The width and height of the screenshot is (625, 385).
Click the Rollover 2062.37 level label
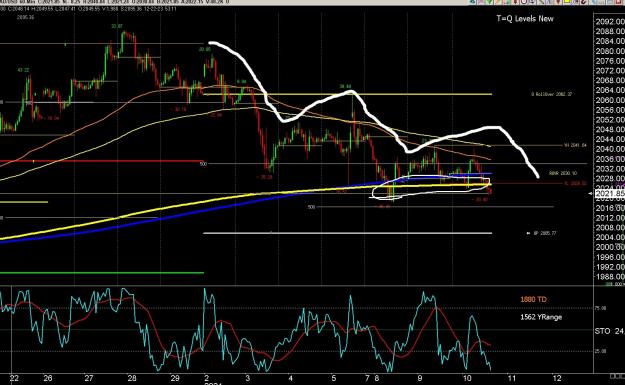pyautogui.click(x=551, y=94)
